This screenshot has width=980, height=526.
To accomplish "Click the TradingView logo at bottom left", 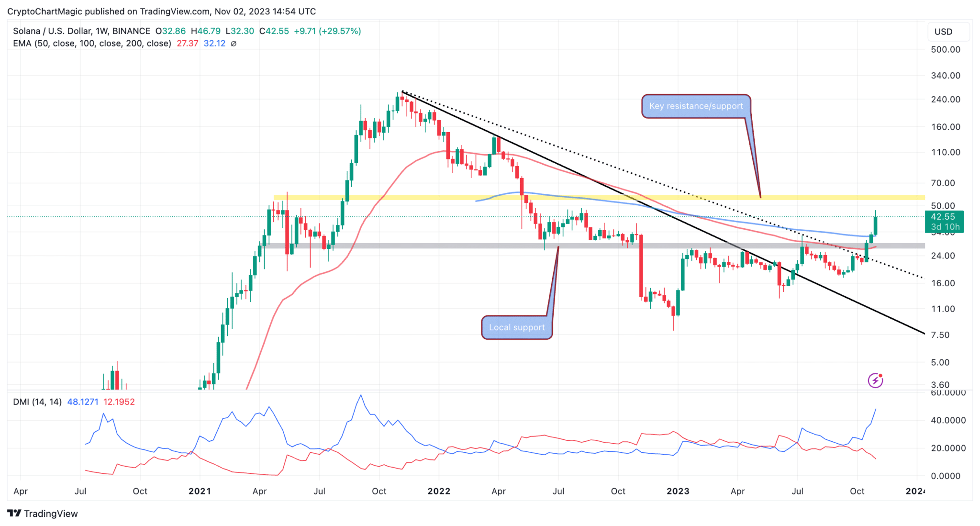I will coord(43,514).
